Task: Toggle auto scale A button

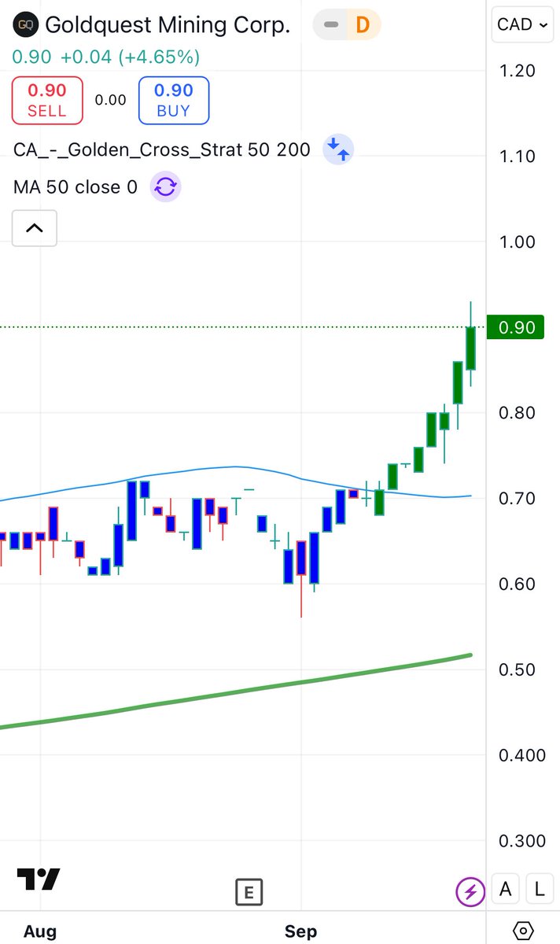Action: coord(506,890)
